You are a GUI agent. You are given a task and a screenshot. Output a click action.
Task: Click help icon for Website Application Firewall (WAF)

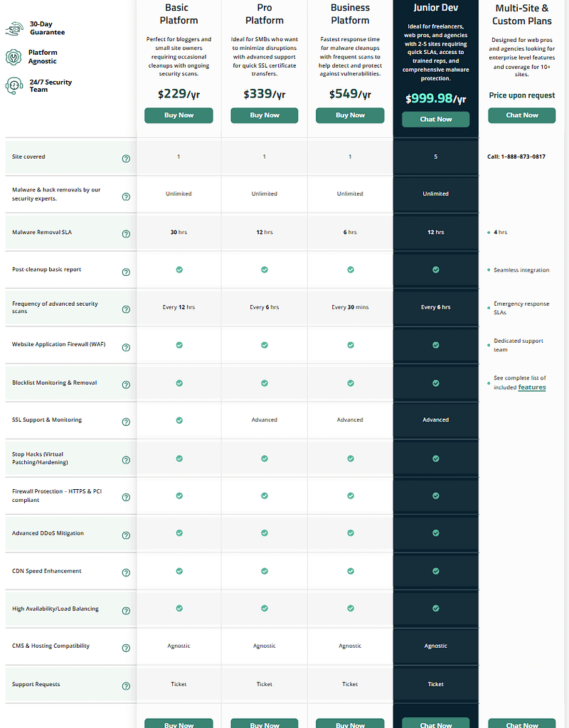click(126, 347)
